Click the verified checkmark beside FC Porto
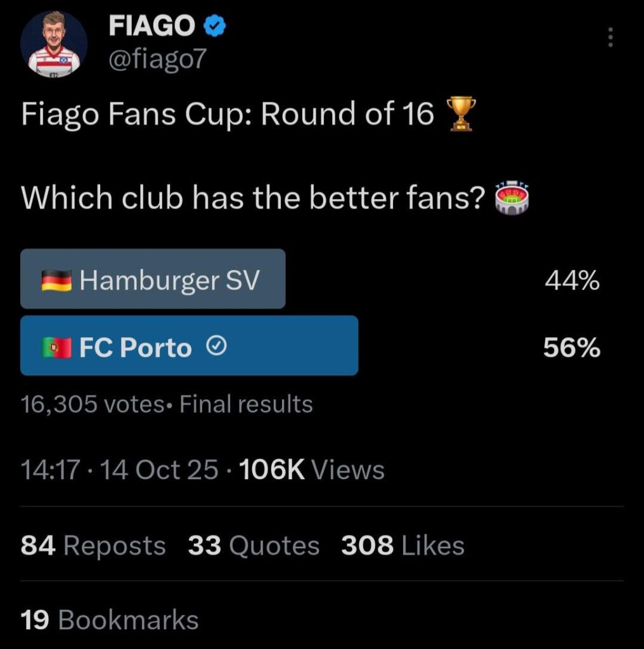The image size is (644, 649). [x=218, y=345]
